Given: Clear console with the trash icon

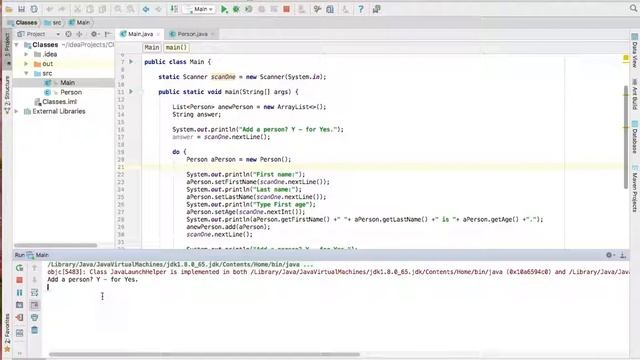Looking at the screenshot, I should (35, 330).
